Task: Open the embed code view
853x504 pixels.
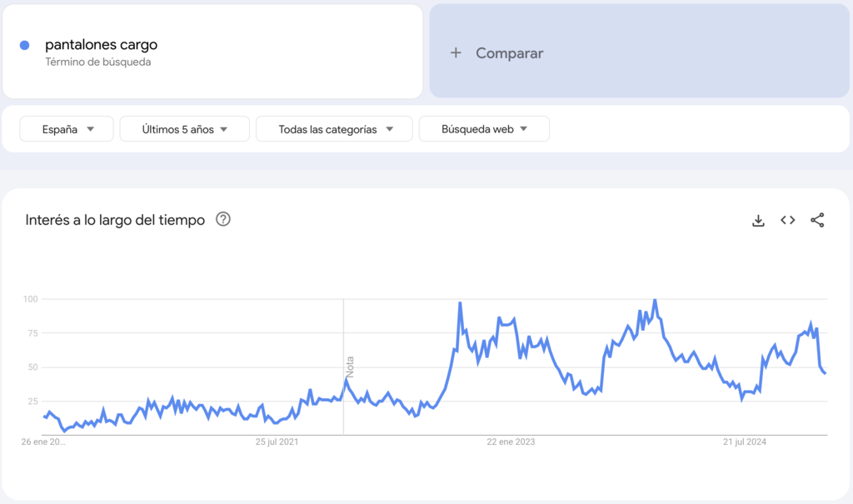Action: pyautogui.click(x=787, y=220)
